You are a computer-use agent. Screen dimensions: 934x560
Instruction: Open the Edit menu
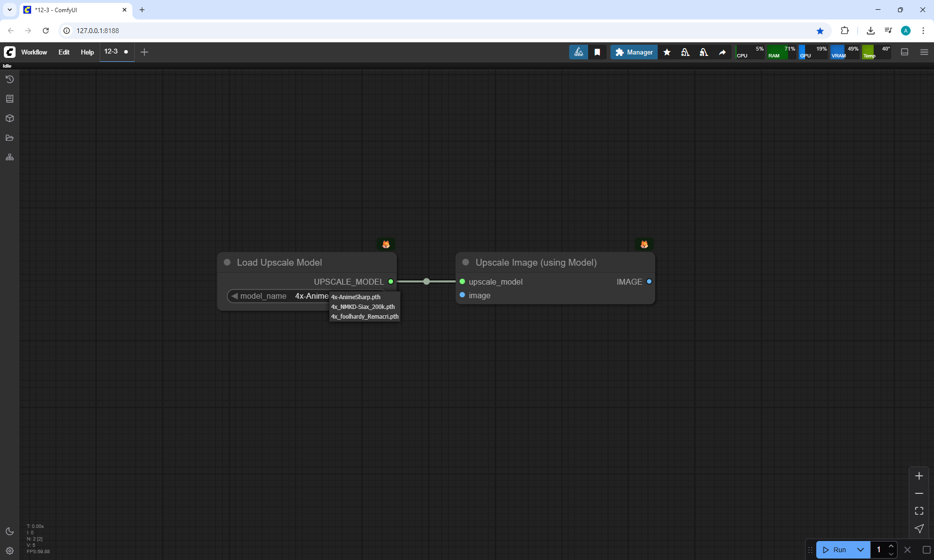coord(64,52)
